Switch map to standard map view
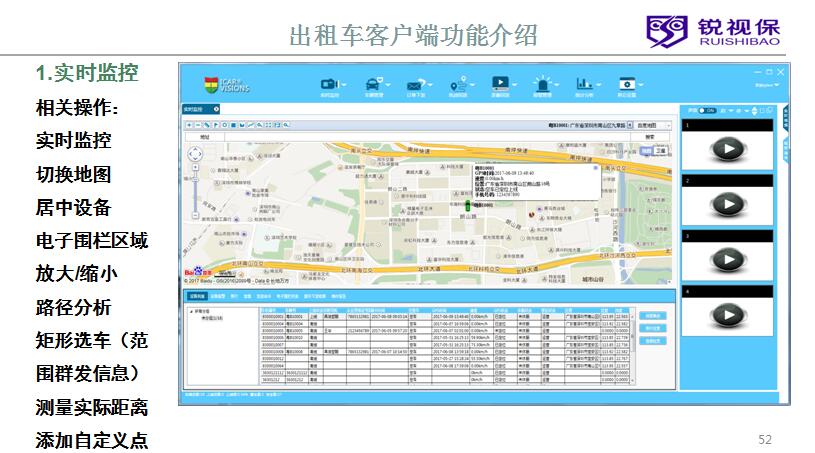Screen dimensions: 815x453 pyautogui.click(x=647, y=151)
